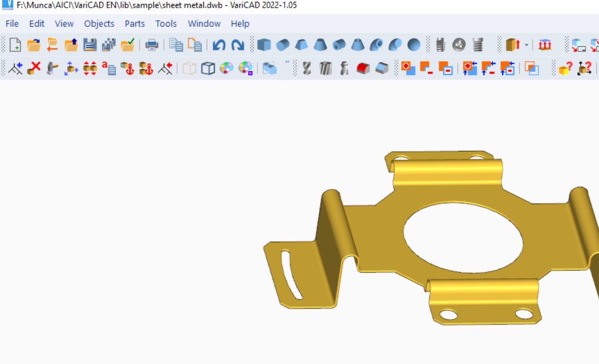Insert a coil spring part

click(478, 44)
